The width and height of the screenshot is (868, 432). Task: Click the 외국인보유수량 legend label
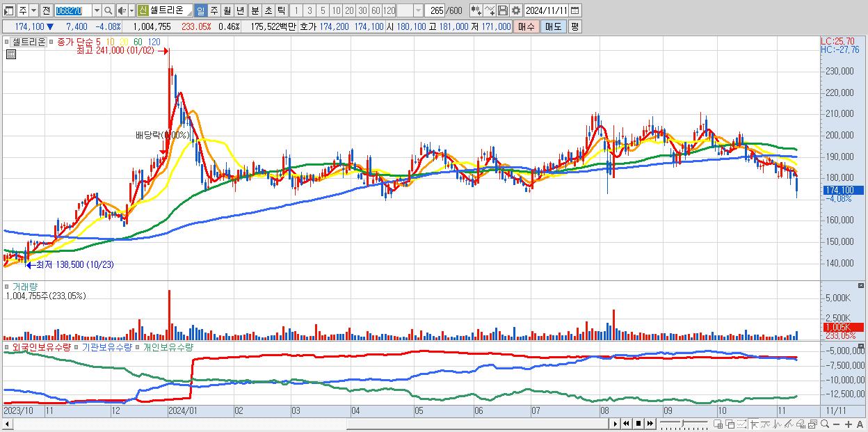pos(41,346)
